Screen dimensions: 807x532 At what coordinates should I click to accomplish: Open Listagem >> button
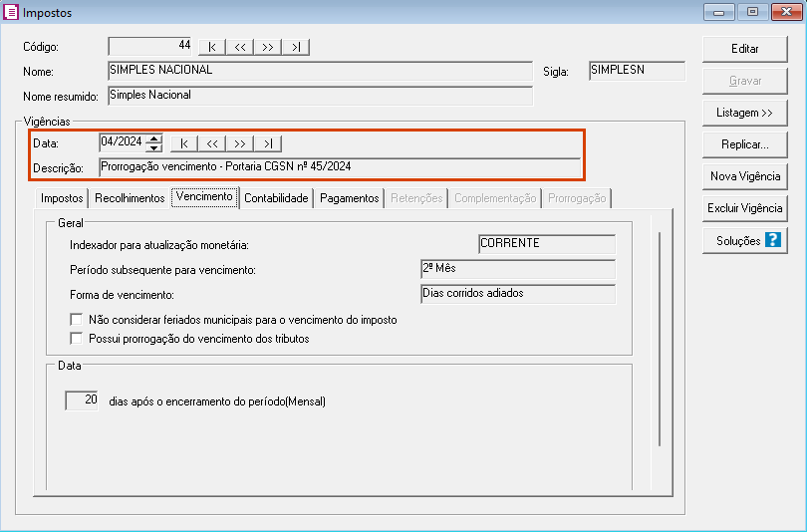[x=744, y=113]
